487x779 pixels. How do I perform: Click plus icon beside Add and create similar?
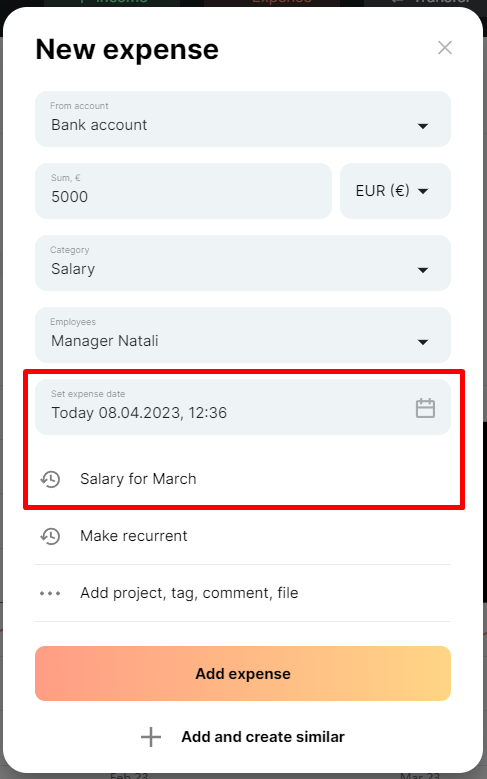pyautogui.click(x=151, y=737)
